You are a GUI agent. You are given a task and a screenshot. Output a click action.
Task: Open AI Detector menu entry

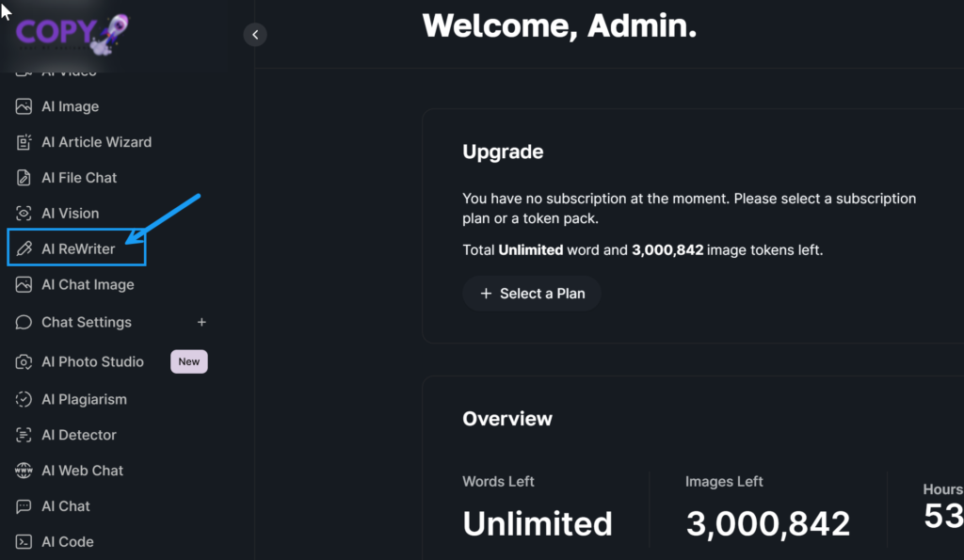coord(79,435)
